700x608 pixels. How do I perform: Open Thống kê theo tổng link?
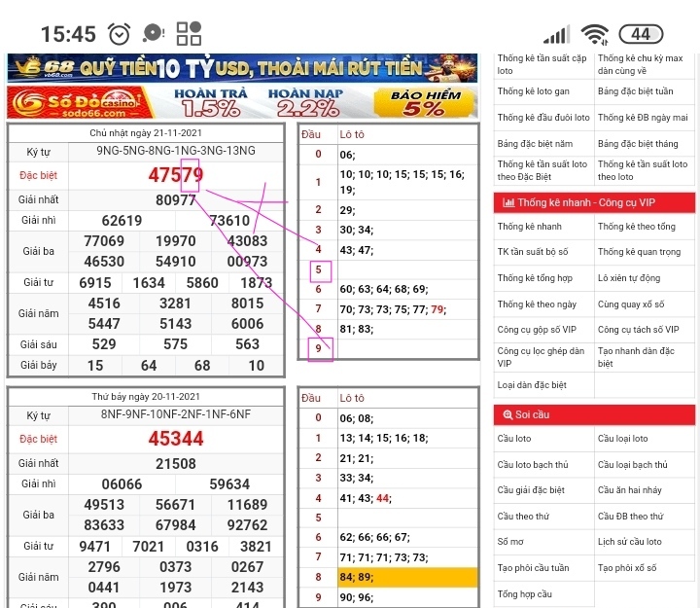pos(637,227)
